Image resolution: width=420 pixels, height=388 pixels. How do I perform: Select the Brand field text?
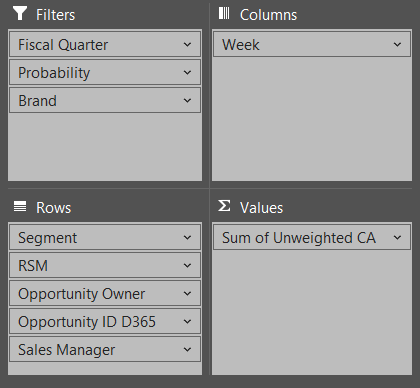click(x=37, y=101)
